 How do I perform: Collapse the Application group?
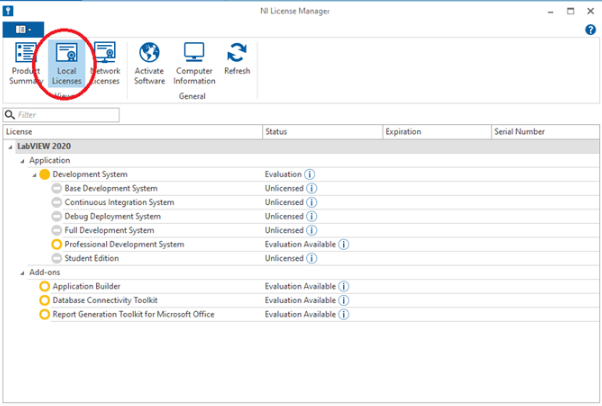tap(22, 161)
